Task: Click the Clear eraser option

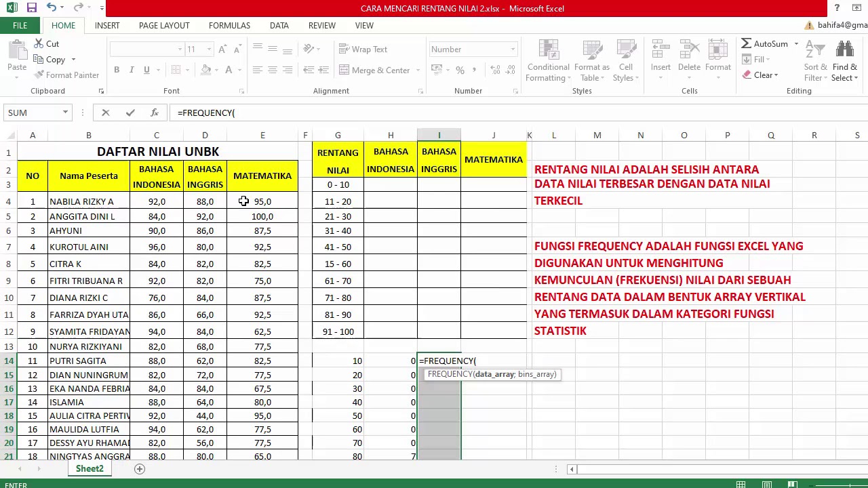Action: 759,75
